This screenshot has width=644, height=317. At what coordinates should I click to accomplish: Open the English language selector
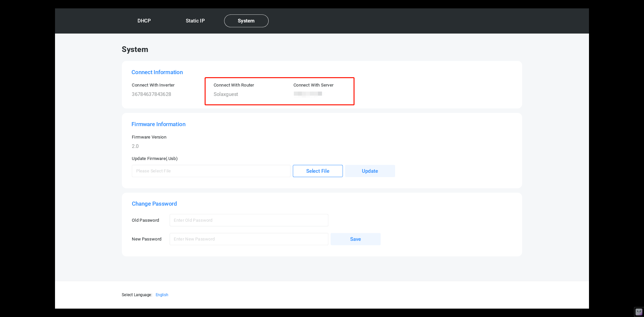[x=162, y=295]
